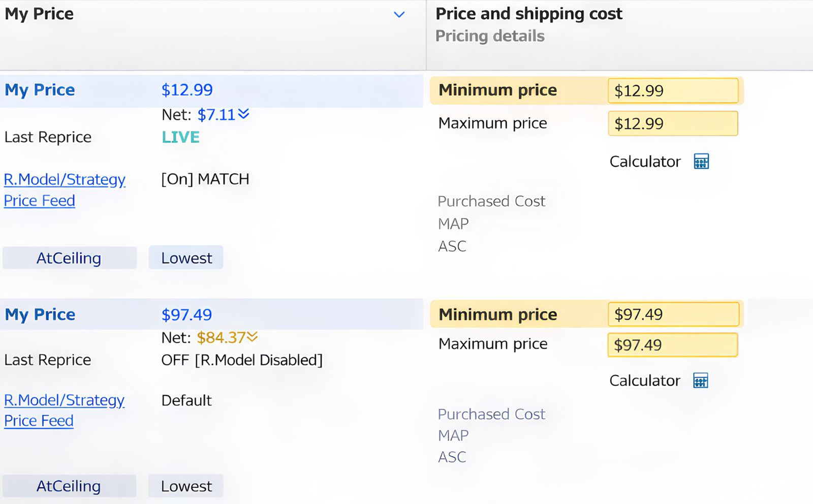Open calculator icon for $97.49 listing
This screenshot has height=504, width=813.
pos(701,381)
